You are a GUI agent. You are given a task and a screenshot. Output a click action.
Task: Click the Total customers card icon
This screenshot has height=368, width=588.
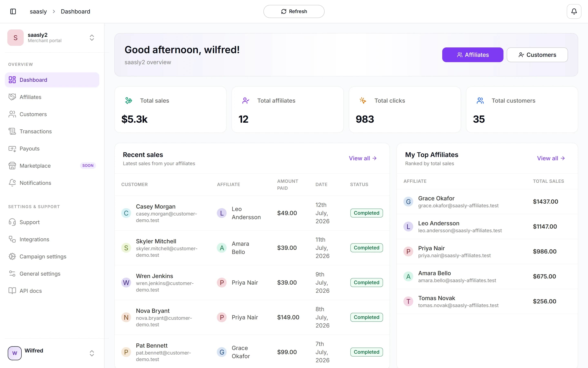tap(480, 101)
